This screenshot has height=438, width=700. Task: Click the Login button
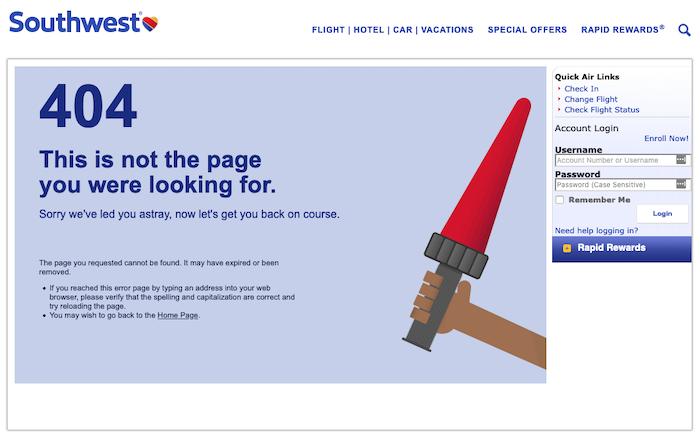[662, 214]
